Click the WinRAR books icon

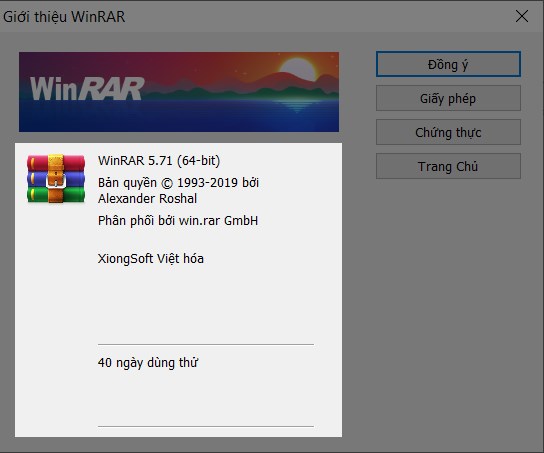point(56,178)
